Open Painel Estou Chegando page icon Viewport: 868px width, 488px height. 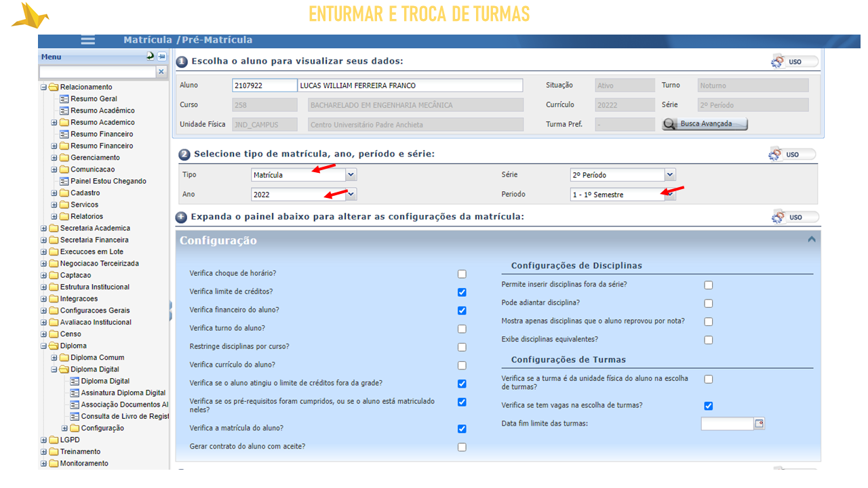click(64, 181)
